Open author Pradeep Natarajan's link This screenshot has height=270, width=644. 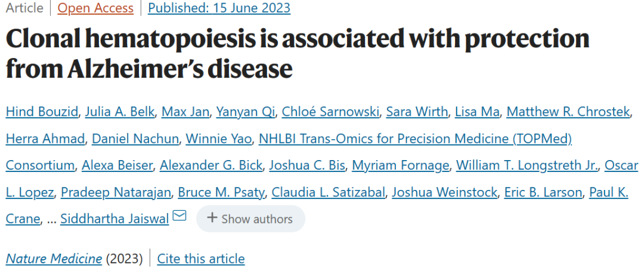(117, 192)
